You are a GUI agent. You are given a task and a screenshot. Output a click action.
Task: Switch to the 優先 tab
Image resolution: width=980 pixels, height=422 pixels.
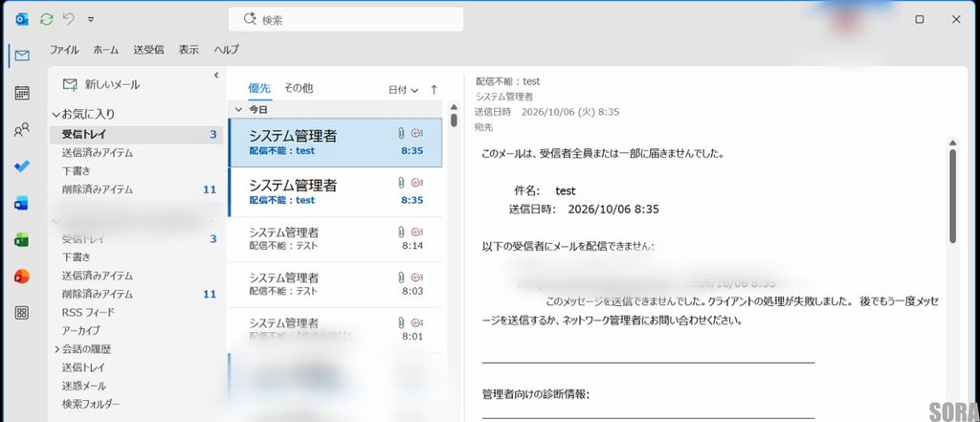(259, 88)
